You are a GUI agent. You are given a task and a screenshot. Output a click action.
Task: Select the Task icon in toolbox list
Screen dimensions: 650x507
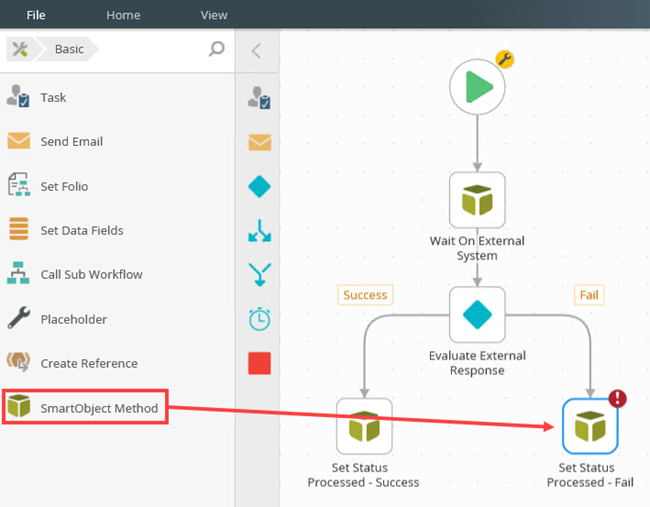point(18,97)
